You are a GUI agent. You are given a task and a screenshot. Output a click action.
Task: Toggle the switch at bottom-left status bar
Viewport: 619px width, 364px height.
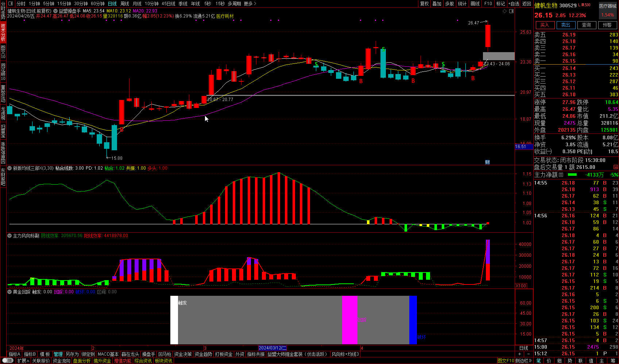pos(8,361)
